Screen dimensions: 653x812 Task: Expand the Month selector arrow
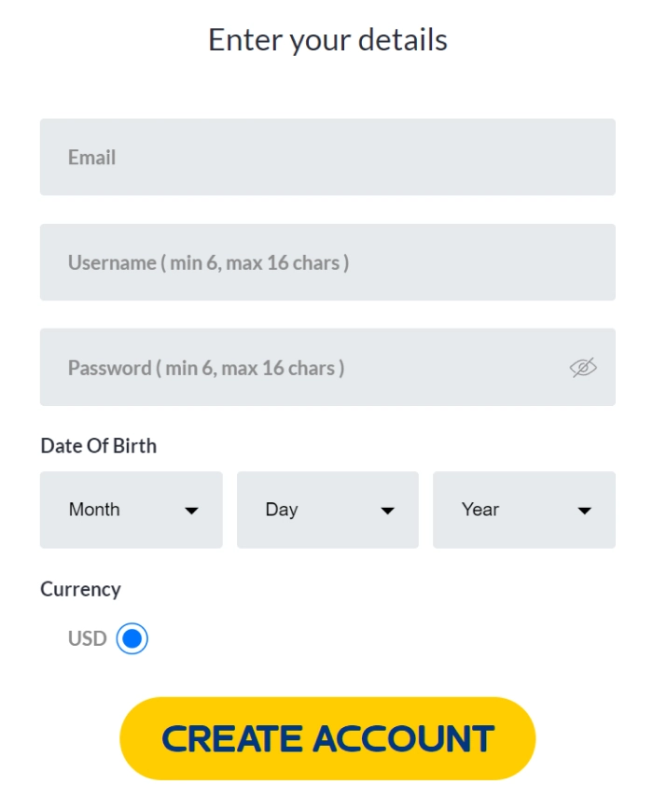(193, 511)
